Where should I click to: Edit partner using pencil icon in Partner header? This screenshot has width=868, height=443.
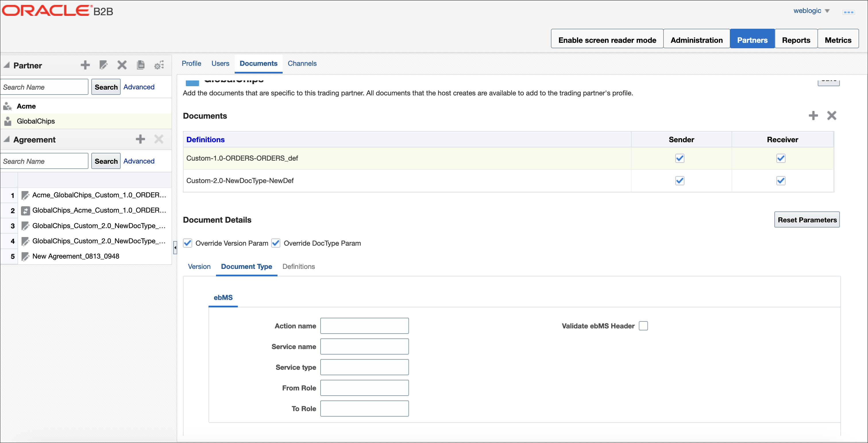pos(103,65)
